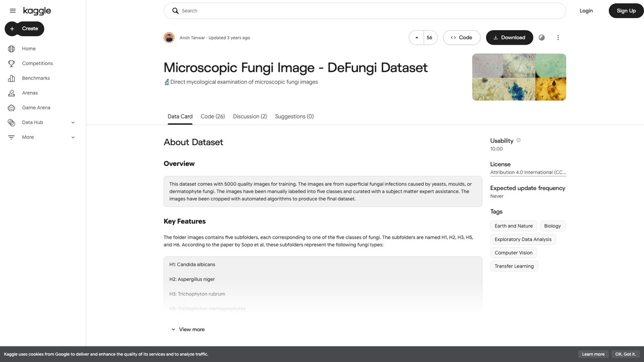Select the Transfer Learning tag
The height and width of the screenshot is (362, 644).
[514, 266]
